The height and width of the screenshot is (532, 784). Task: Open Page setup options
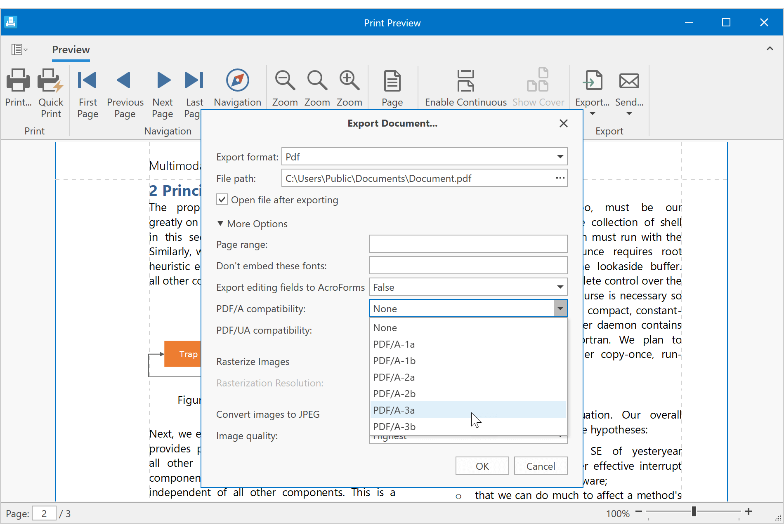[392, 80]
